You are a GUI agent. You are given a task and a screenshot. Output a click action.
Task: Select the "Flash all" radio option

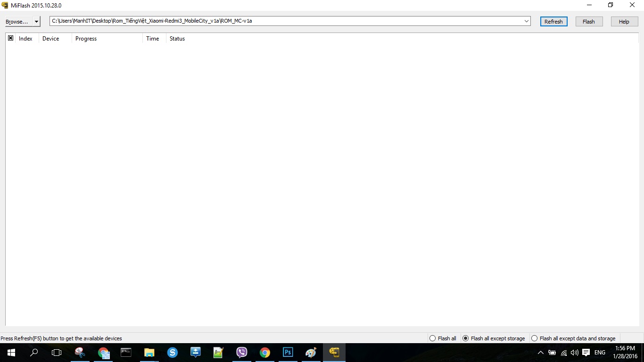(433, 338)
